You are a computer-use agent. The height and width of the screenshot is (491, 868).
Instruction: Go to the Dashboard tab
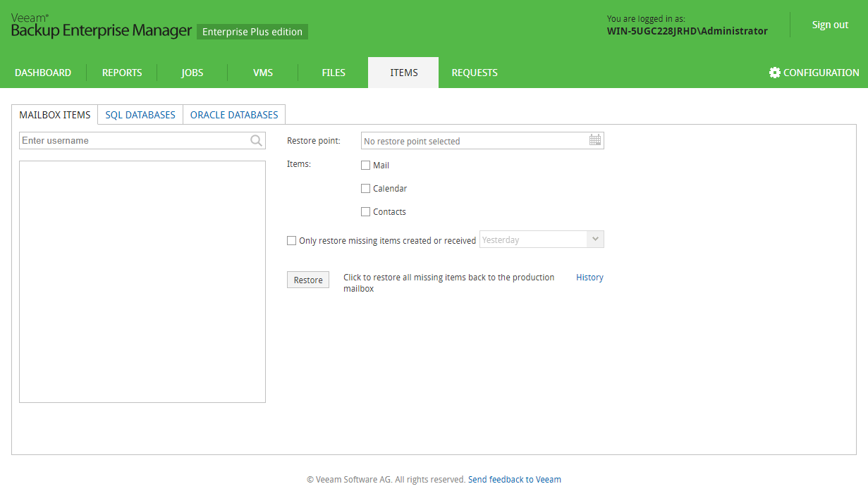point(43,73)
